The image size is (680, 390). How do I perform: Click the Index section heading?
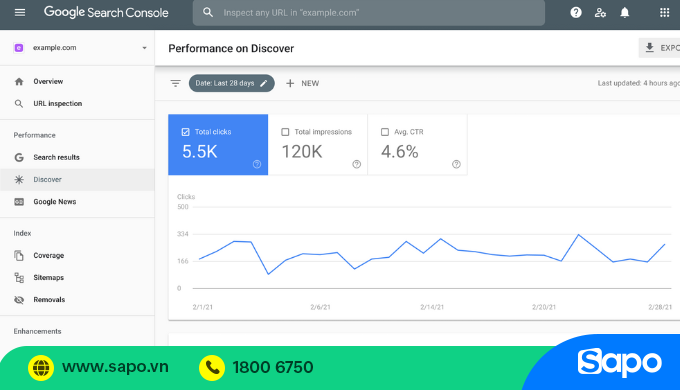pyautogui.click(x=22, y=233)
